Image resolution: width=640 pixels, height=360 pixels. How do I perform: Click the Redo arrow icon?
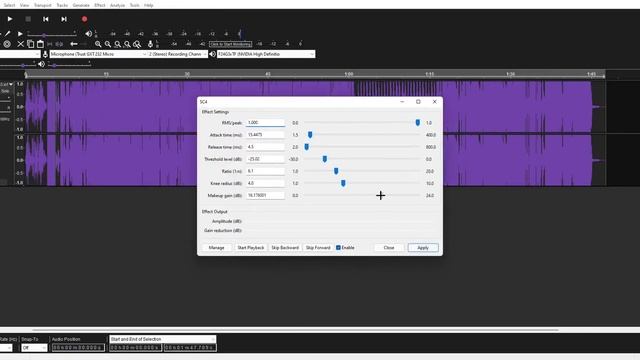pos(83,44)
